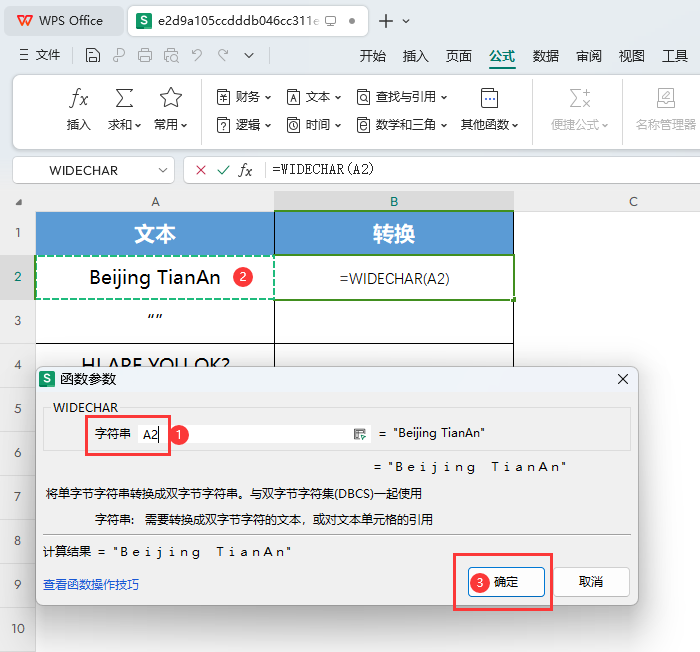Click the 取消 button
The image size is (700, 652).
tap(591, 582)
